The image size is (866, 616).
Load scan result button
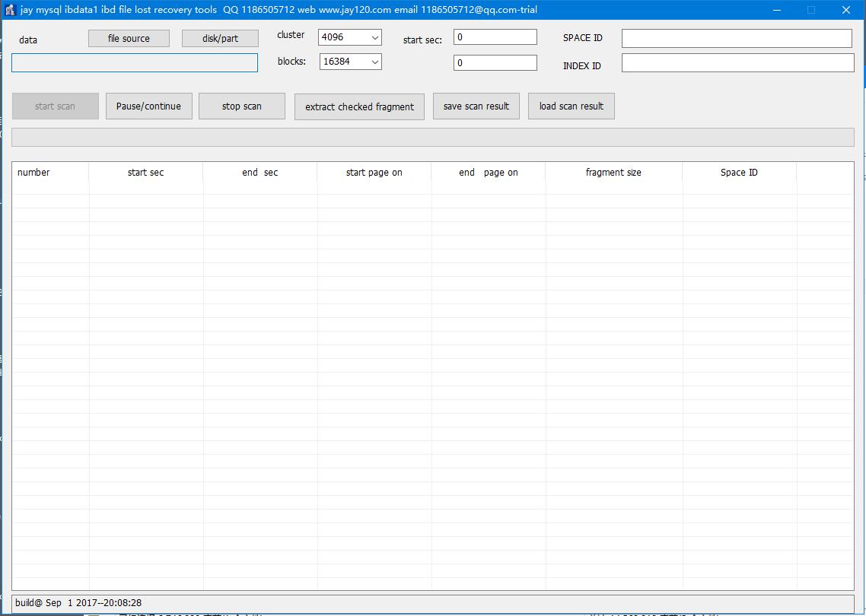click(x=571, y=106)
